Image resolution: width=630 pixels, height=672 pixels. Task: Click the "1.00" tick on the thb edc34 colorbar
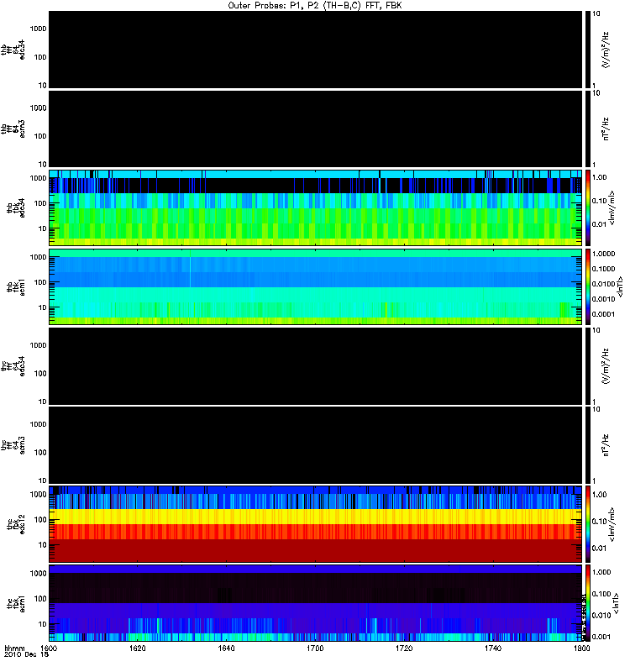tap(600, 177)
